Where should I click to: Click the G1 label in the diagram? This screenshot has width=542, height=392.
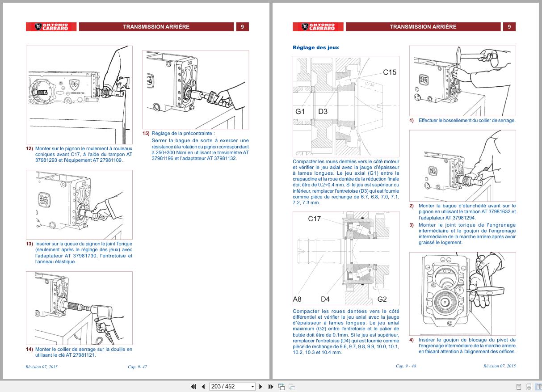(x=300, y=112)
